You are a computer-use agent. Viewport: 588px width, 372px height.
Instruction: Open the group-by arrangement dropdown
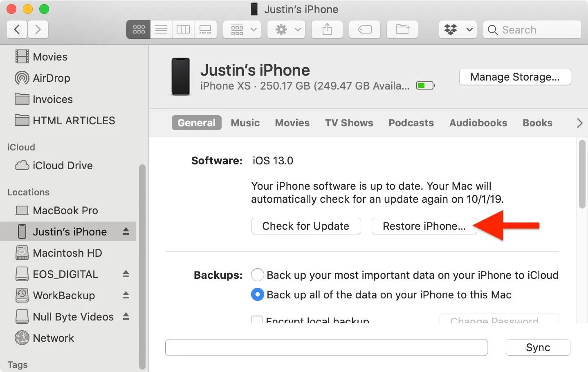pos(242,29)
